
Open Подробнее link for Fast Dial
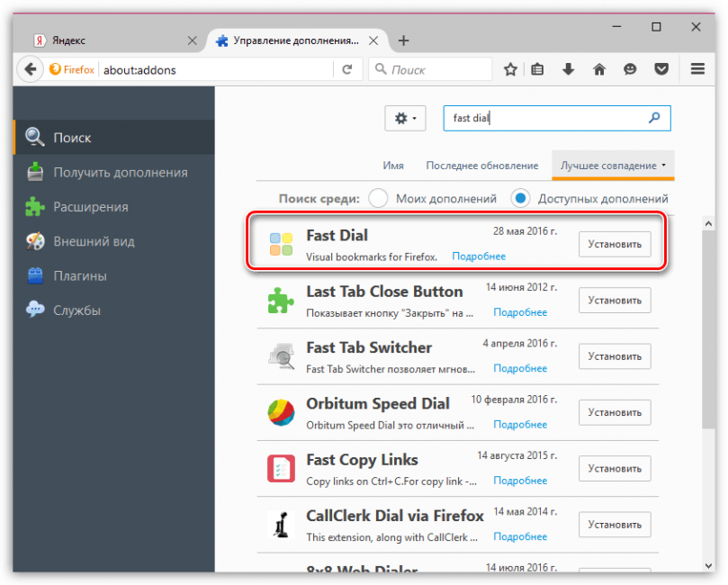click(479, 256)
